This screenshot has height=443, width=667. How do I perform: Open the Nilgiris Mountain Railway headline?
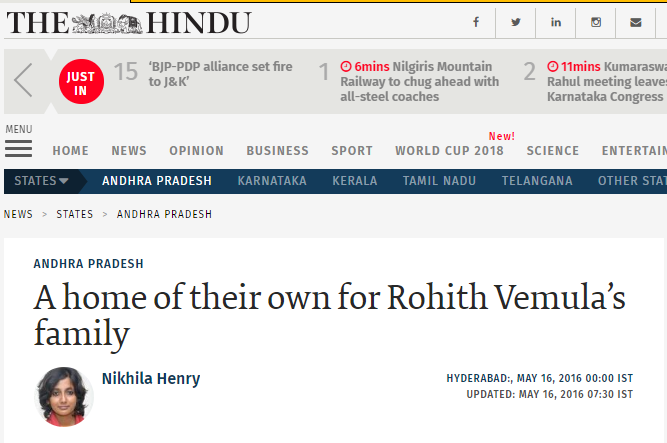(x=419, y=82)
